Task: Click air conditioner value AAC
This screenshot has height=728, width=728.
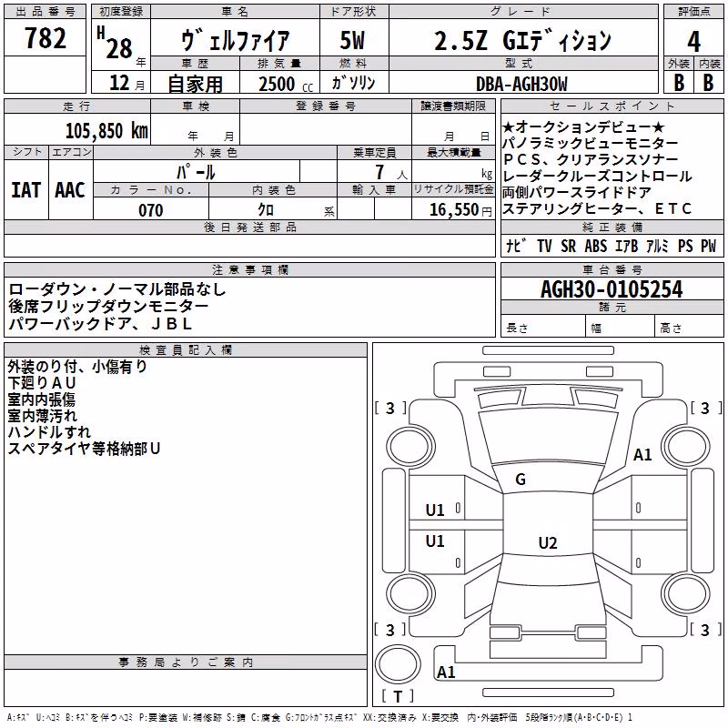Action: pyautogui.click(x=70, y=190)
